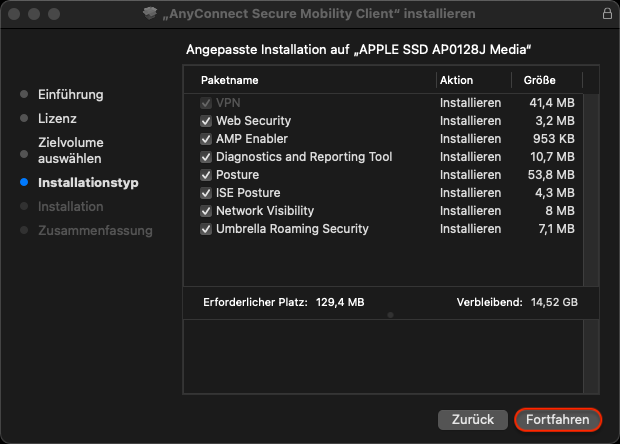Click the Zusammenfassung step
The width and height of the screenshot is (620, 444).
click(x=95, y=231)
